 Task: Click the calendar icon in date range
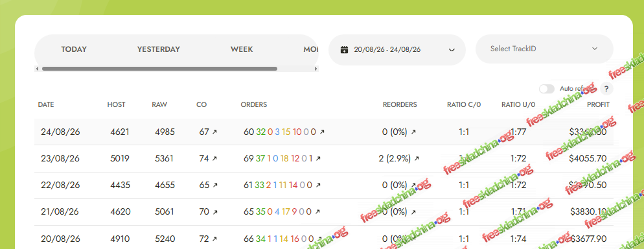pos(345,50)
